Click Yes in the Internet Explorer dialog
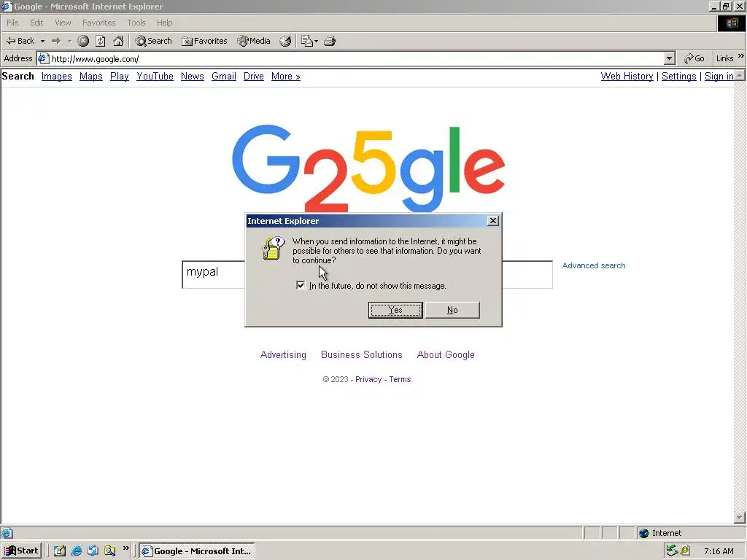 click(x=395, y=310)
